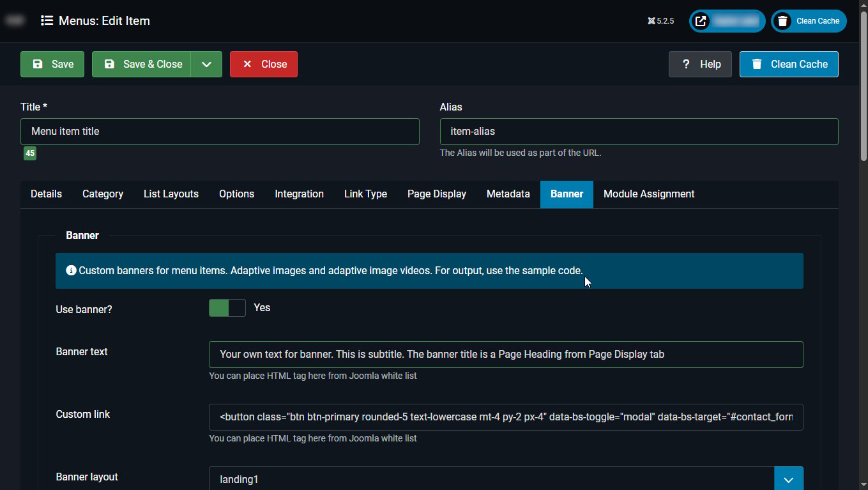Switch to the Details tab

coord(47,194)
